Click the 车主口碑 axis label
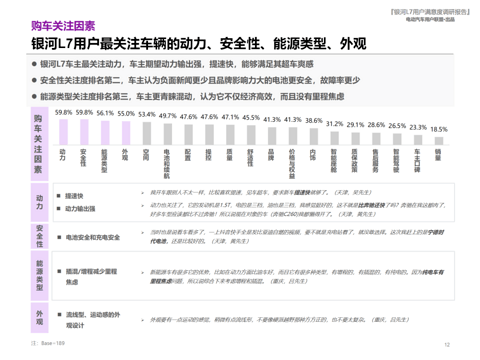The width and height of the screenshot is (480, 360). [417, 161]
